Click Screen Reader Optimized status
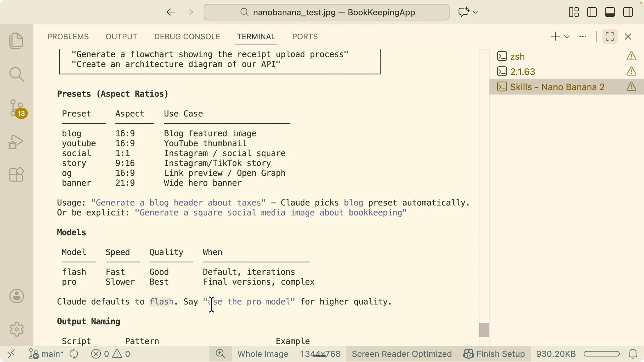This screenshot has height=362, width=644. tap(401, 354)
